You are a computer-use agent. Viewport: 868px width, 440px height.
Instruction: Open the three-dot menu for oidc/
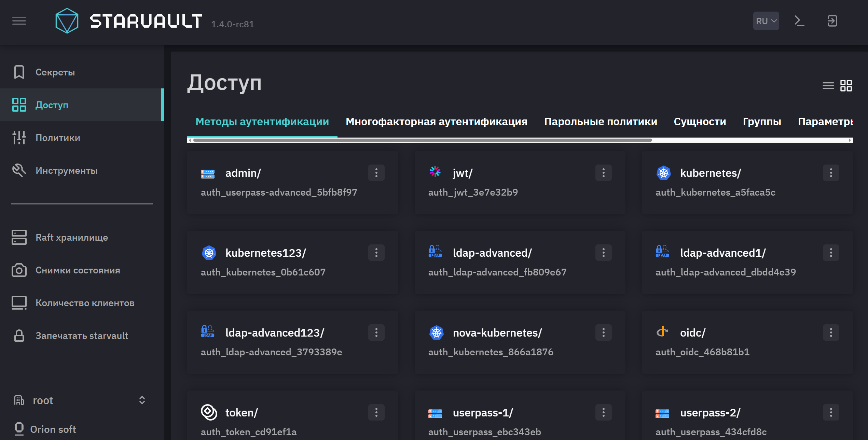[831, 332]
